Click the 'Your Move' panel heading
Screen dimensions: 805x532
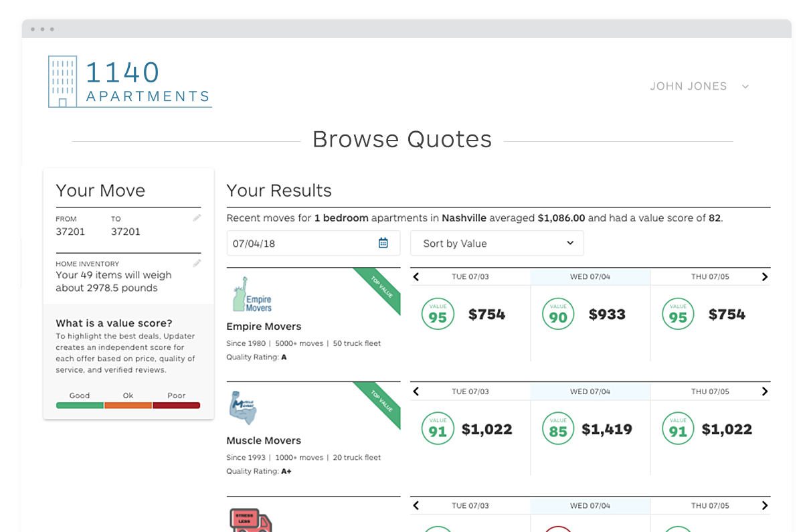(x=100, y=191)
